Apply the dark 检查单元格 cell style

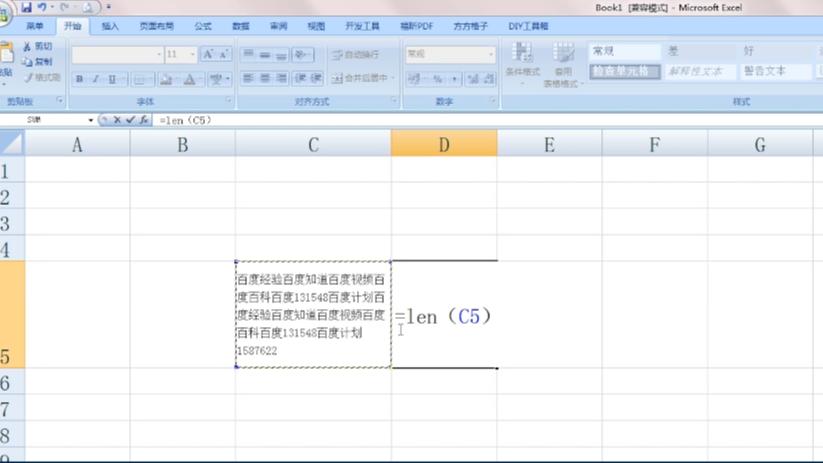click(625, 71)
